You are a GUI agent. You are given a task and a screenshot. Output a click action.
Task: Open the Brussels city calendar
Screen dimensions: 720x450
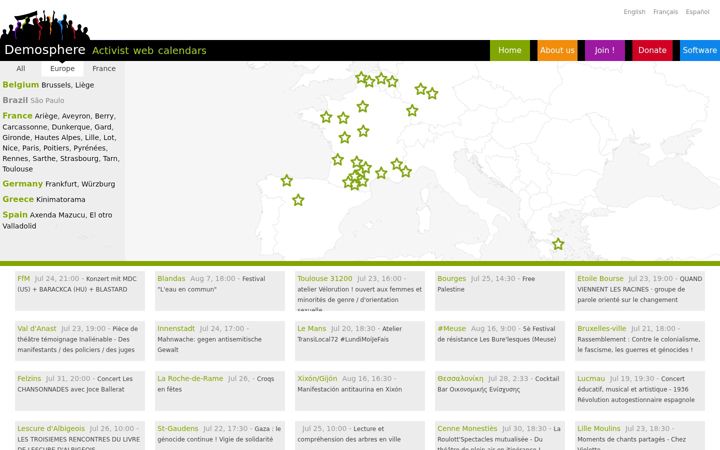(56, 85)
